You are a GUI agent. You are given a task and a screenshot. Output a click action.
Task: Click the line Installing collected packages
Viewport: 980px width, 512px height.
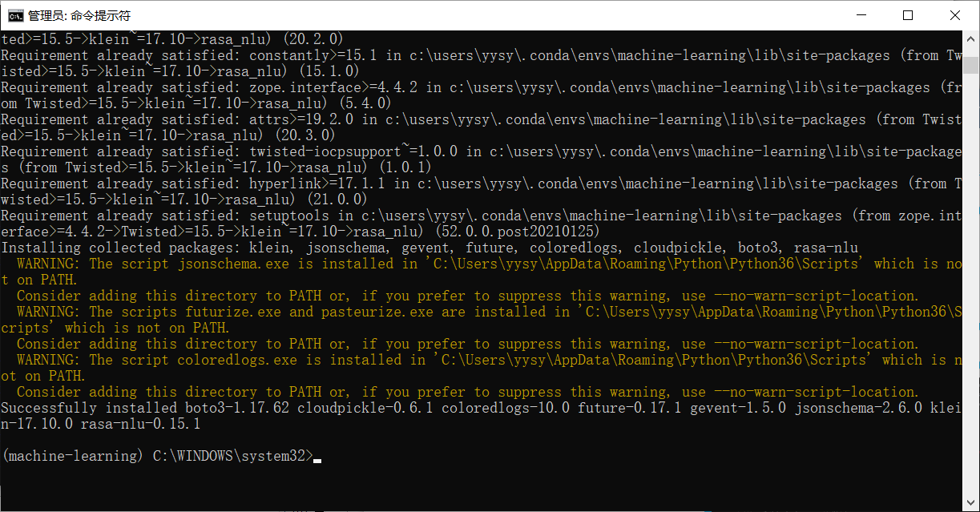coord(120,247)
